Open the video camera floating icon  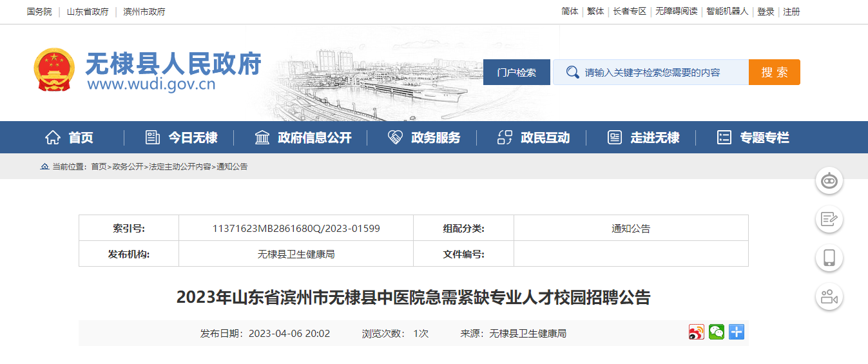pyautogui.click(x=829, y=296)
